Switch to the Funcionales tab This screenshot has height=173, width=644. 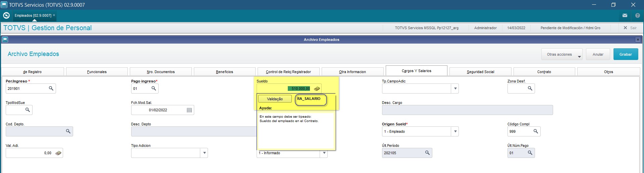pos(97,72)
